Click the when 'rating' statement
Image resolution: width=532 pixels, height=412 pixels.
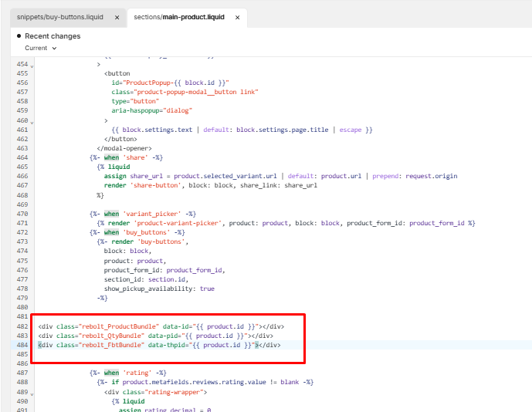point(128,373)
